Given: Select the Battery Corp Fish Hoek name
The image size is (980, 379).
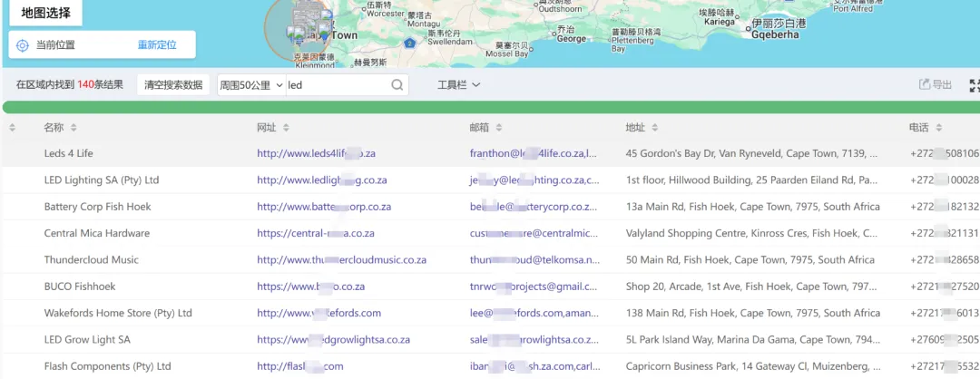Looking at the screenshot, I should click(97, 207).
